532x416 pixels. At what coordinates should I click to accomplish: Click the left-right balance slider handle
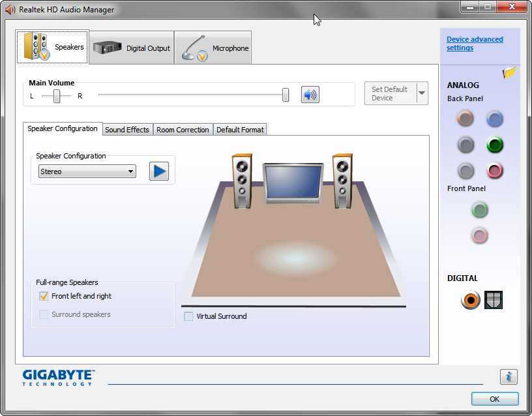(x=57, y=96)
